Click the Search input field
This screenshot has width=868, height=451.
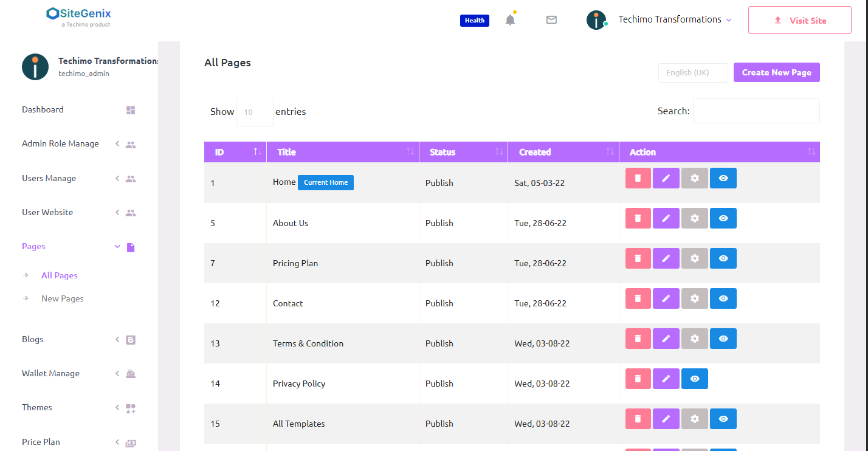(x=756, y=111)
